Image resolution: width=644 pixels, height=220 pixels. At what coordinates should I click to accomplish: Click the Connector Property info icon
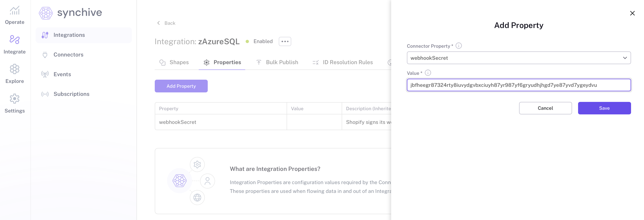click(458, 46)
